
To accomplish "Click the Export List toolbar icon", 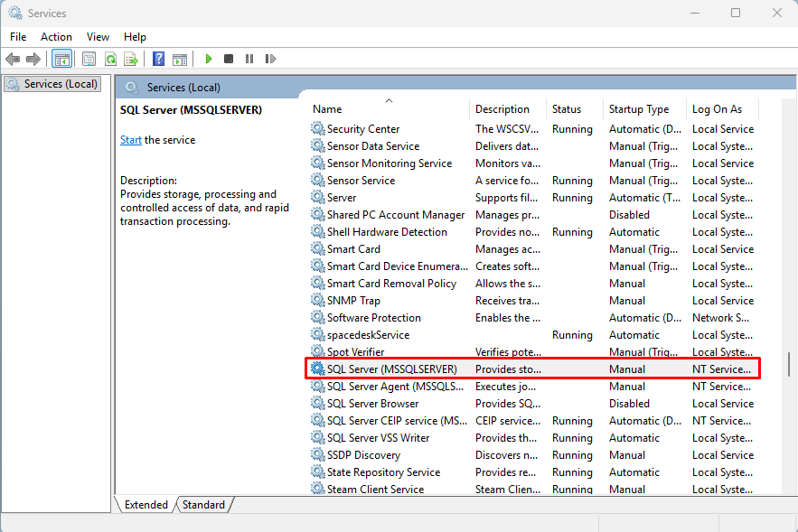I will (131, 59).
